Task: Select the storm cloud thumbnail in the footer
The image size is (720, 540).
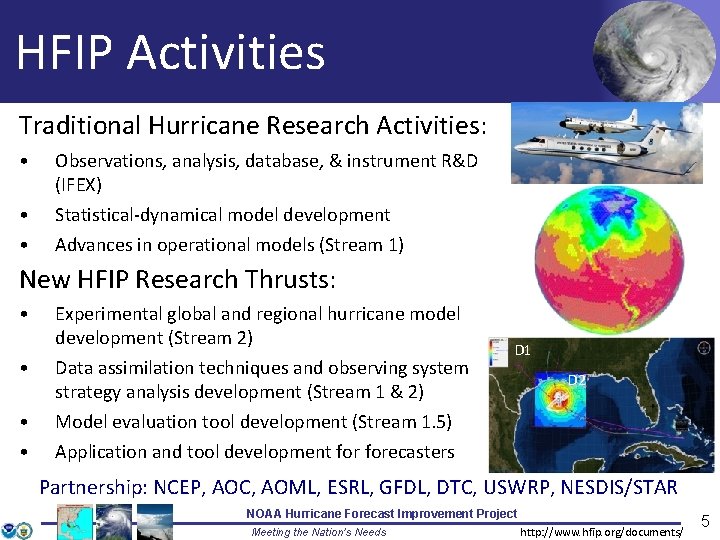Action: pos(155,522)
